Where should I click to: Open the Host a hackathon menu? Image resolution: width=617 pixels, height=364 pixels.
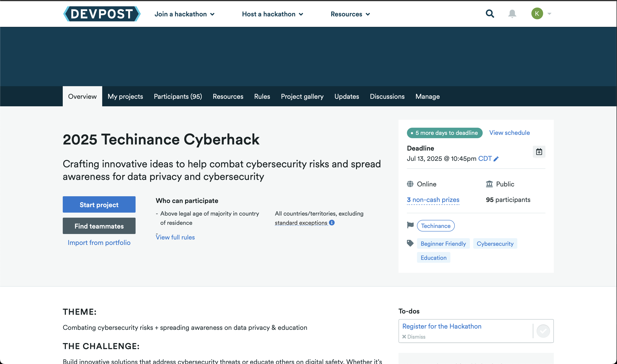tap(272, 14)
